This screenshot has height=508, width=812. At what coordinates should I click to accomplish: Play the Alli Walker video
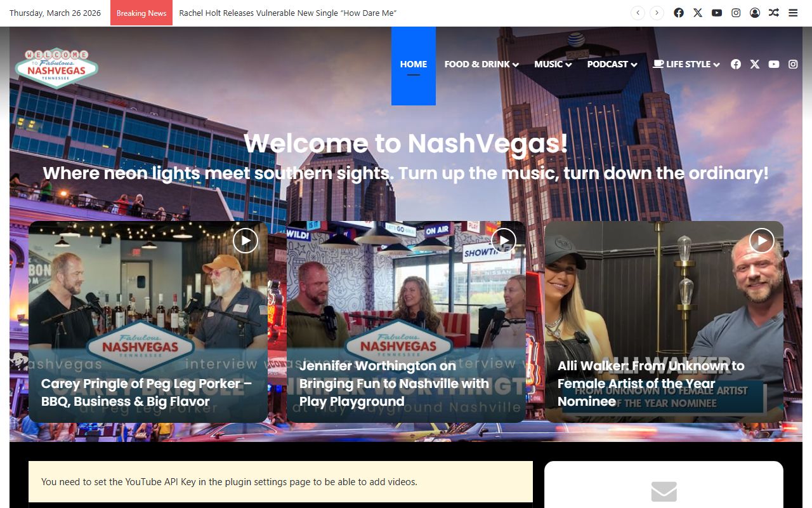[761, 241]
